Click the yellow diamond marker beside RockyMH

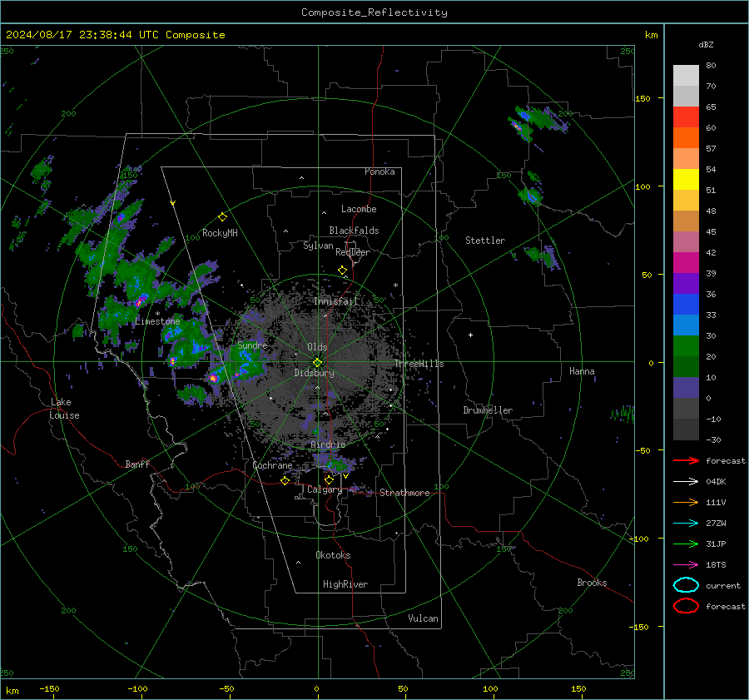click(x=222, y=217)
